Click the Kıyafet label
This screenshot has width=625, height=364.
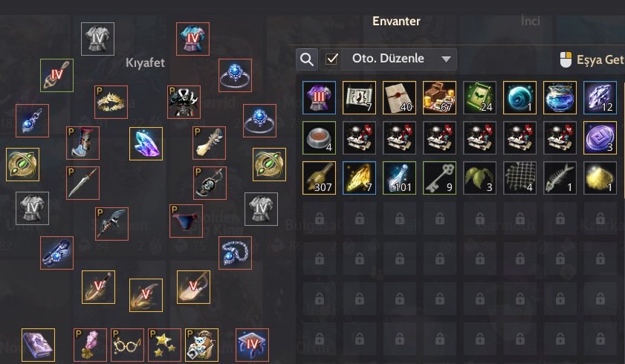click(145, 62)
